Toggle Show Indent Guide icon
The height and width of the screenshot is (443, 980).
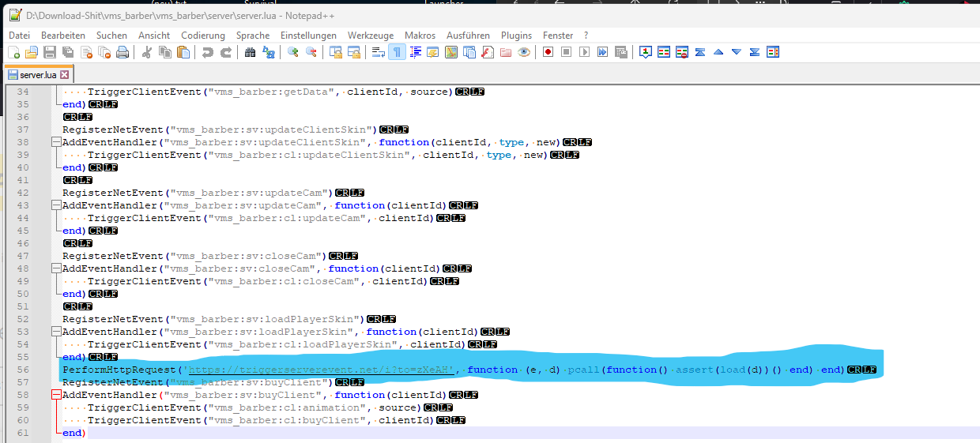415,52
